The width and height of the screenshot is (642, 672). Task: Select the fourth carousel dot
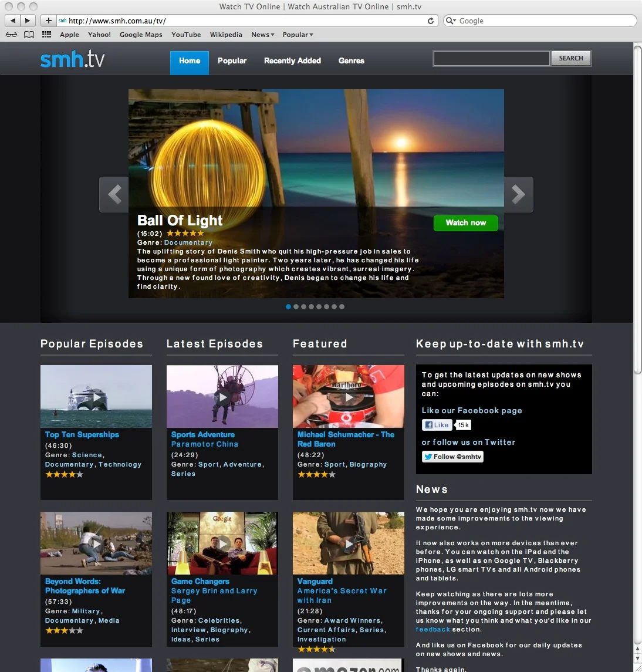[312, 306]
